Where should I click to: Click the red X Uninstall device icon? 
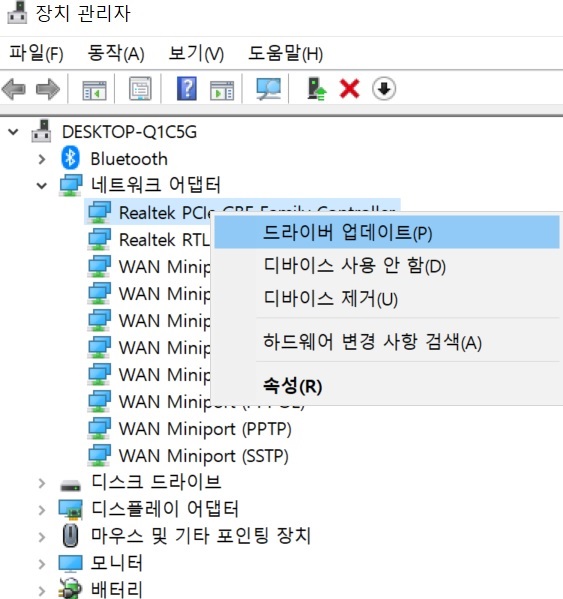point(349,89)
